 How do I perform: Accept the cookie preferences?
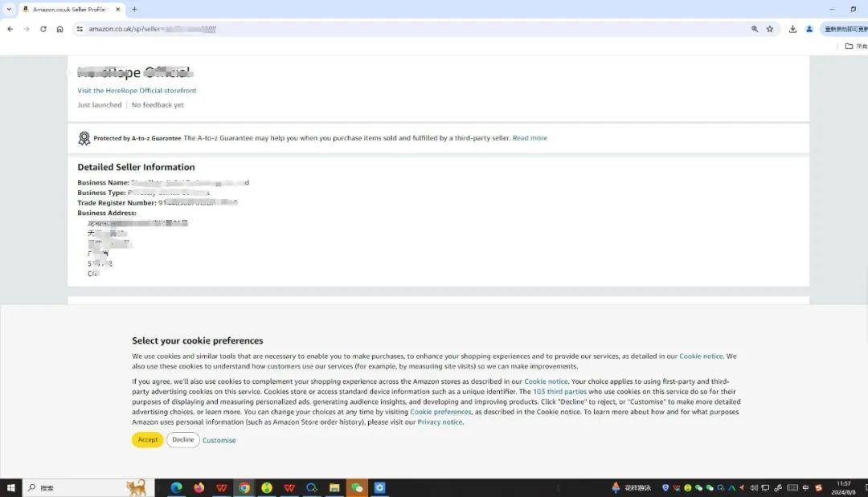point(148,440)
